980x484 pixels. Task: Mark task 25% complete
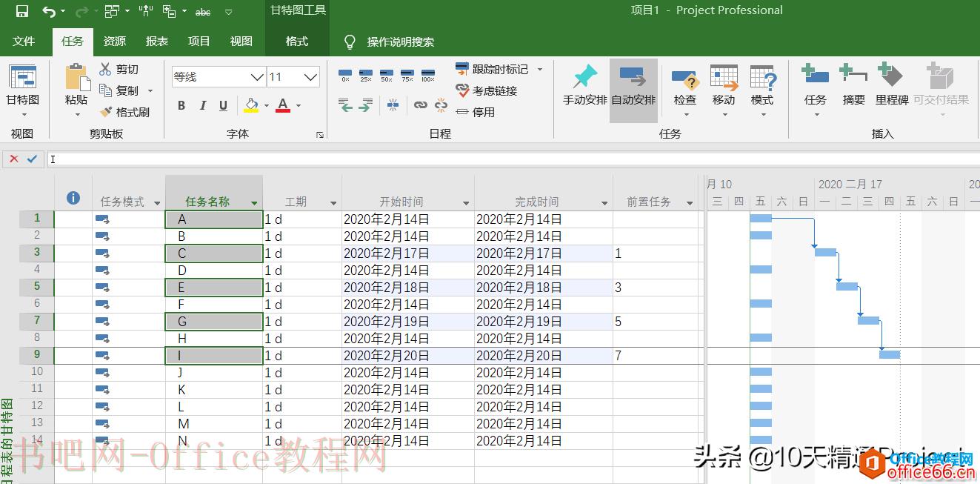(x=366, y=76)
